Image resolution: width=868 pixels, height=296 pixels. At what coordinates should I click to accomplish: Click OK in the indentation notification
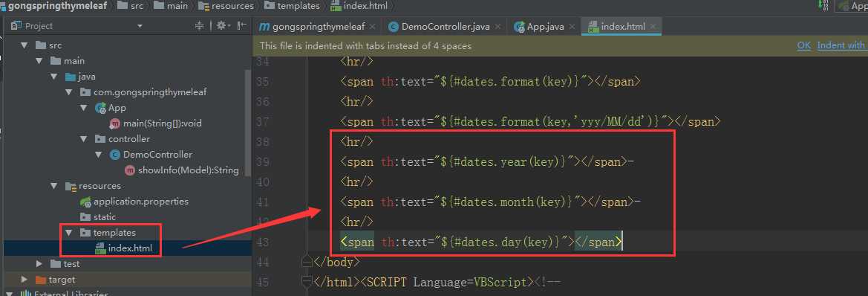(x=804, y=45)
